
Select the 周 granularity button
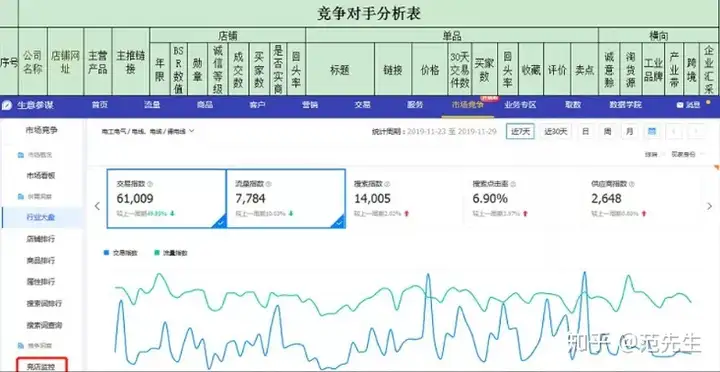608,132
